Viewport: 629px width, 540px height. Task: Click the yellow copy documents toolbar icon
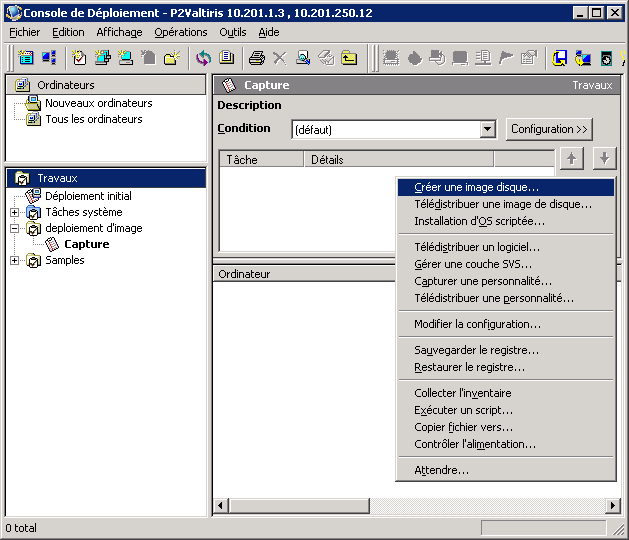227,58
